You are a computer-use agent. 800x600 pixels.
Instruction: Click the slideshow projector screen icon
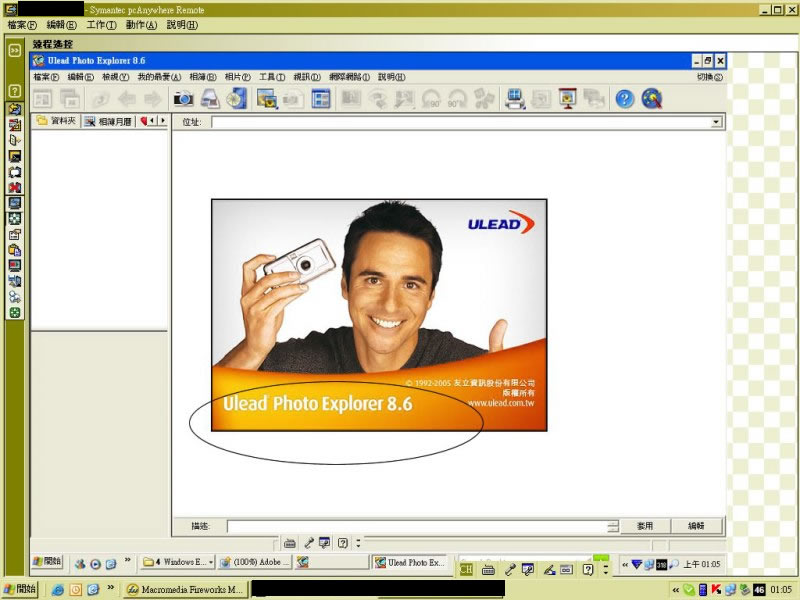point(567,98)
